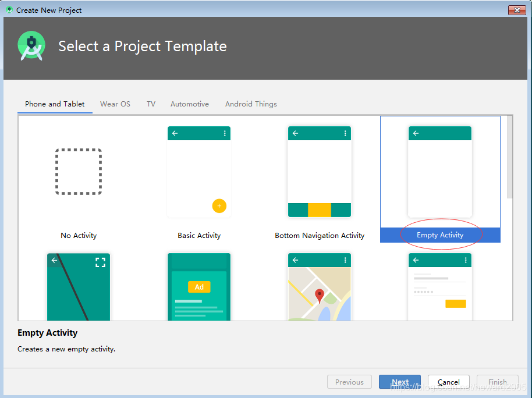
Task: Open the Automotive tab
Action: (x=190, y=104)
